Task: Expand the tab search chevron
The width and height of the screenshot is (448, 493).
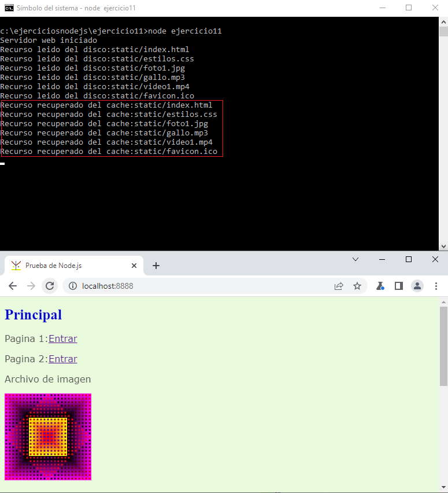Action: (356, 259)
